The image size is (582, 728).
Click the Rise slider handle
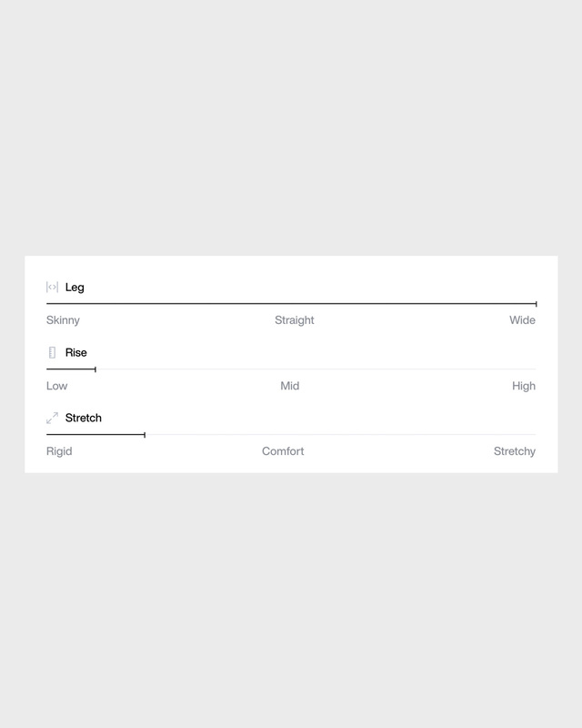(x=95, y=369)
